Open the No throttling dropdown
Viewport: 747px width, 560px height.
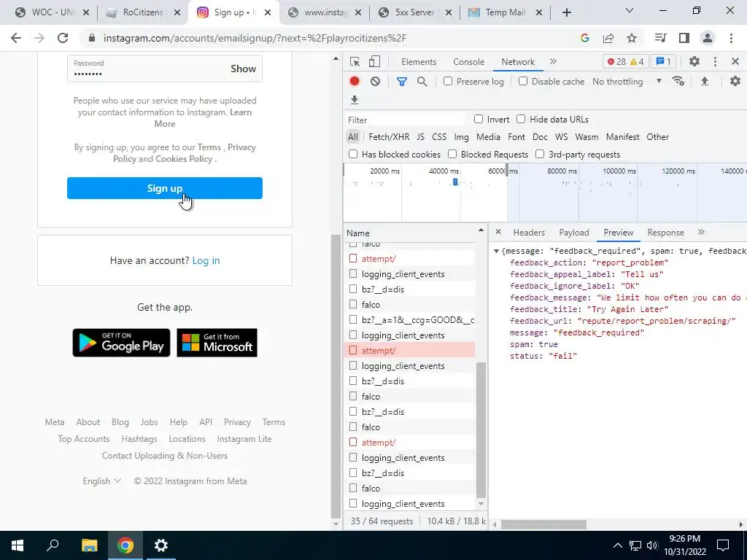[627, 82]
